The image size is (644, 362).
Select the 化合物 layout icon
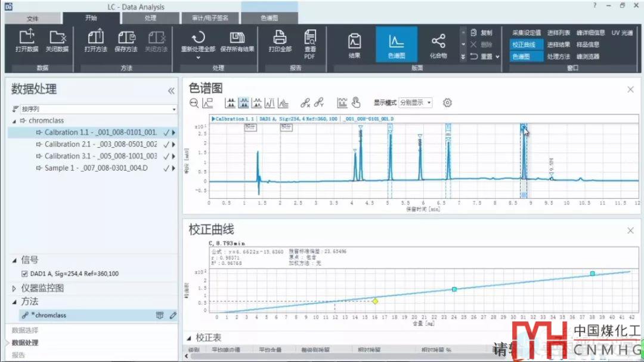pyautogui.click(x=438, y=41)
